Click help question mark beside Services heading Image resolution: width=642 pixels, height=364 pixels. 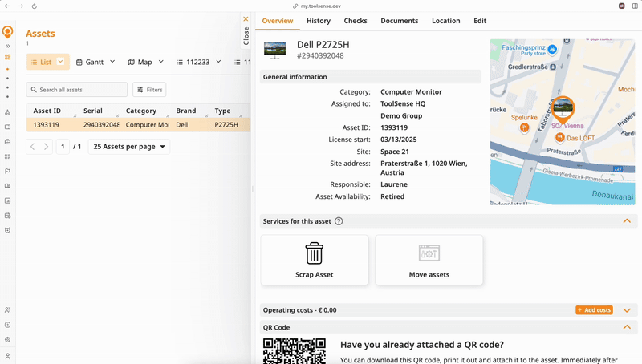pyautogui.click(x=339, y=221)
